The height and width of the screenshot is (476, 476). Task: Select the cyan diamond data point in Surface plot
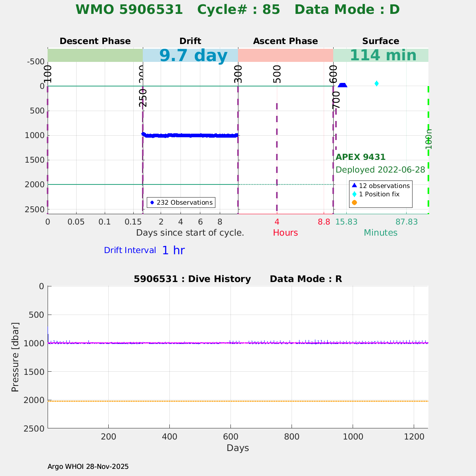point(376,83)
